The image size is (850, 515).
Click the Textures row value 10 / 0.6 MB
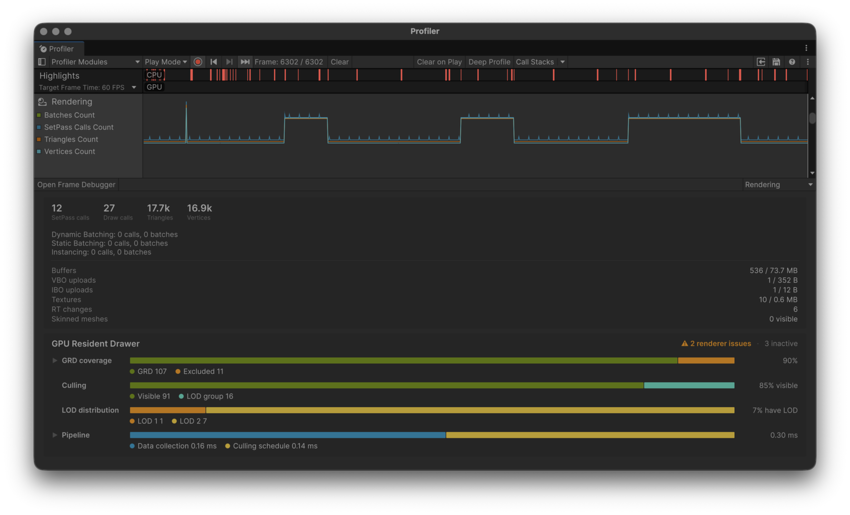778,300
